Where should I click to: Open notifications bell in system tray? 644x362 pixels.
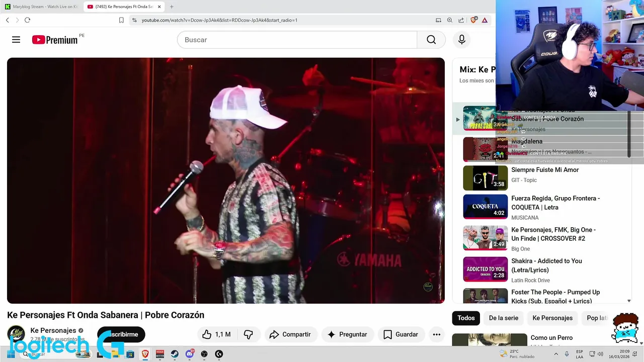[x=635, y=354]
